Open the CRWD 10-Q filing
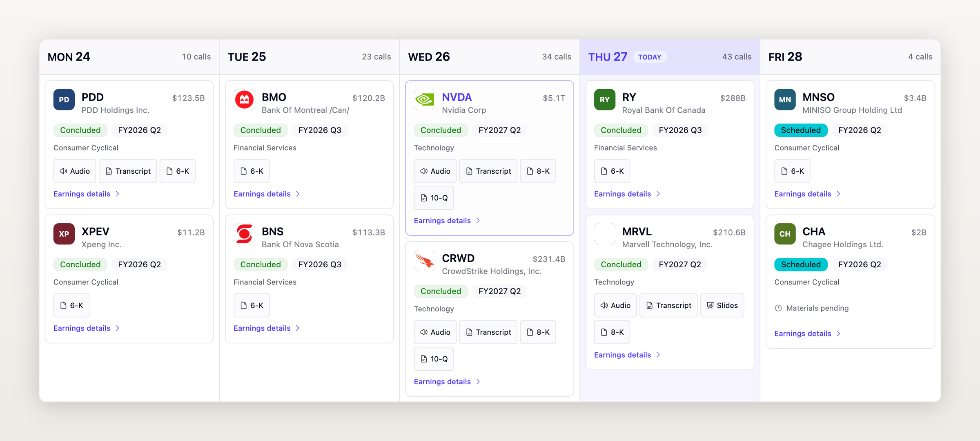The height and width of the screenshot is (441, 980). click(434, 359)
